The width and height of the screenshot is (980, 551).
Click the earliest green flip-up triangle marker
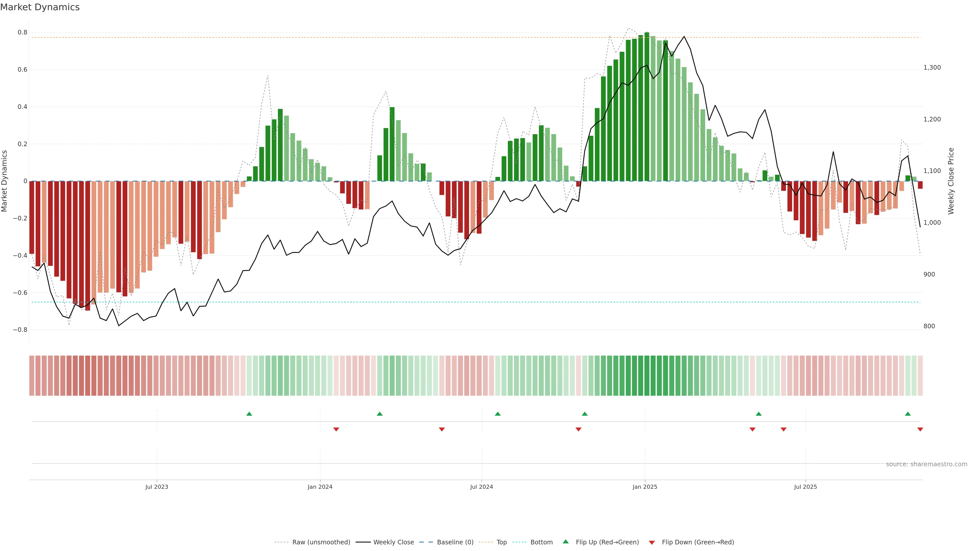(249, 414)
